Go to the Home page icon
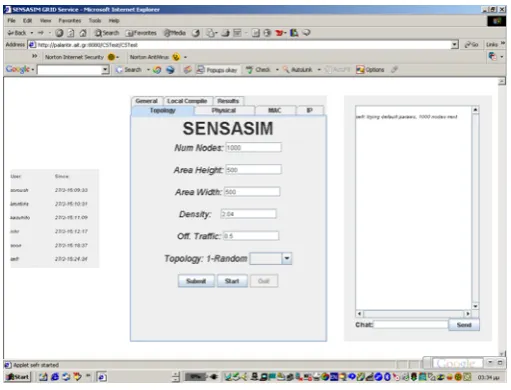This screenshot has width=511, height=390. pyautogui.click(x=83, y=33)
